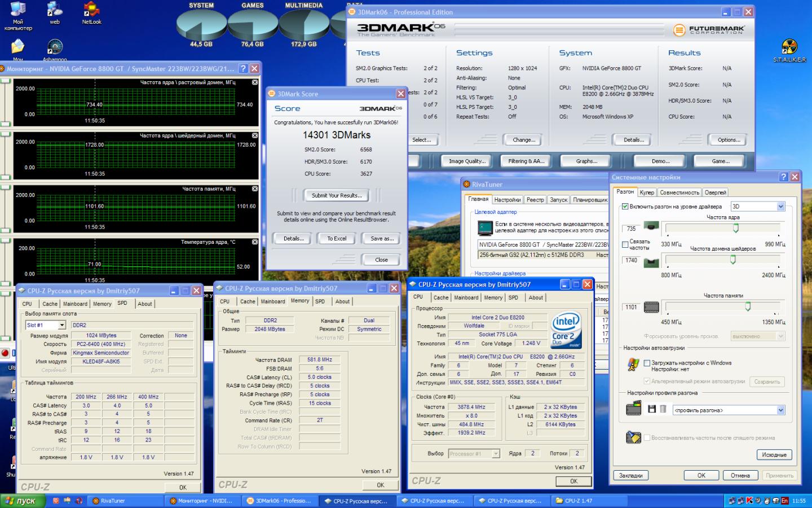Open the Настройки tab in RivaTuner
Image resolution: width=812 pixels, height=508 pixels.
click(507, 200)
